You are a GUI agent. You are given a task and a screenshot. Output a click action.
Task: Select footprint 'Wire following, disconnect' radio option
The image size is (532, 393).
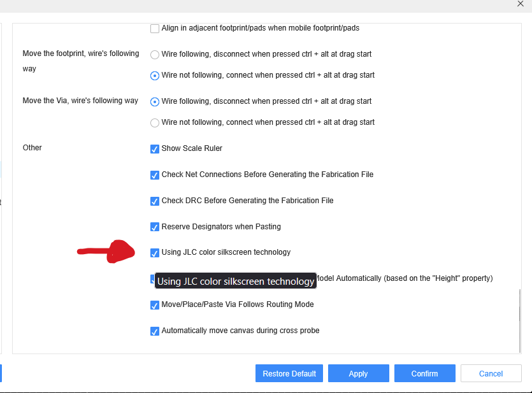coord(155,55)
